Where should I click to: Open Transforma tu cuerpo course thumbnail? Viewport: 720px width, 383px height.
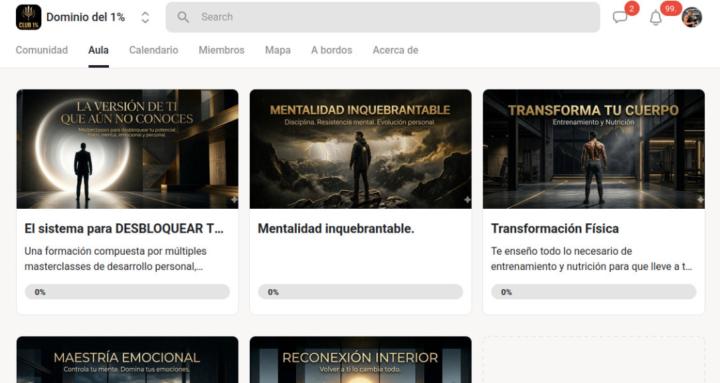click(x=594, y=149)
